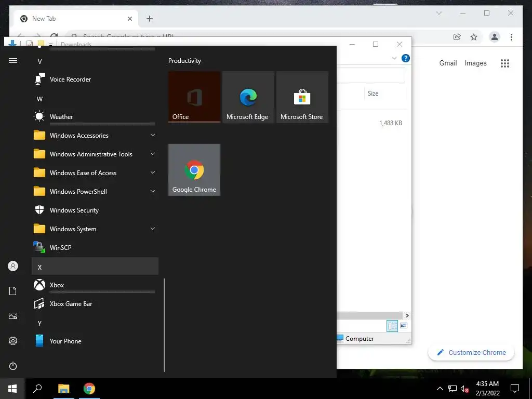Share this page icon in Chrome
Image resolution: width=532 pixels, height=399 pixels.
457,37
